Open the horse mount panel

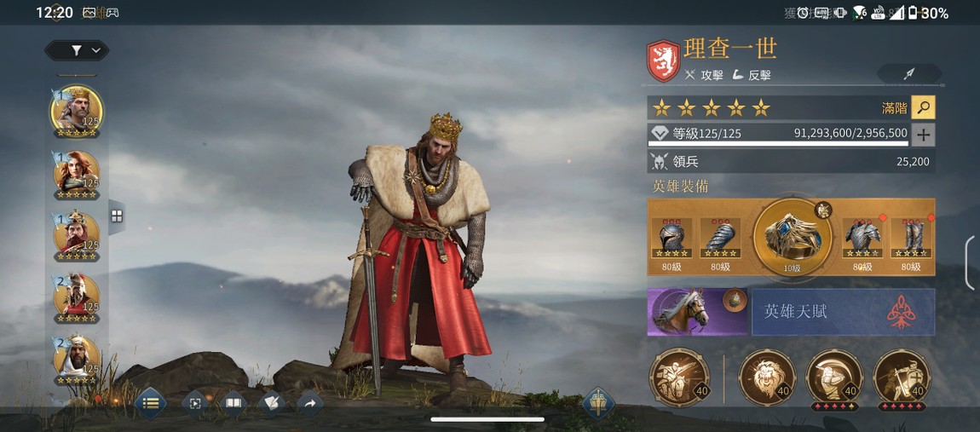pyautogui.click(x=697, y=311)
